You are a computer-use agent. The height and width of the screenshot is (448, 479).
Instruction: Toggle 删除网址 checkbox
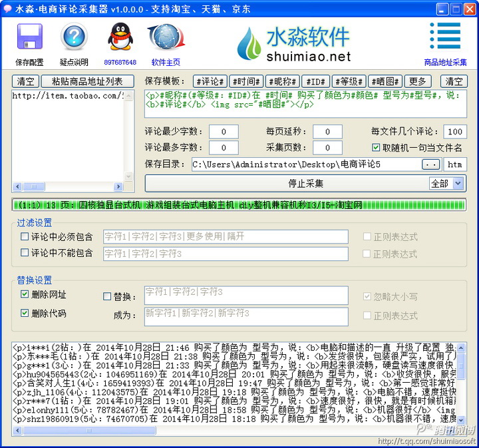[x=25, y=294]
